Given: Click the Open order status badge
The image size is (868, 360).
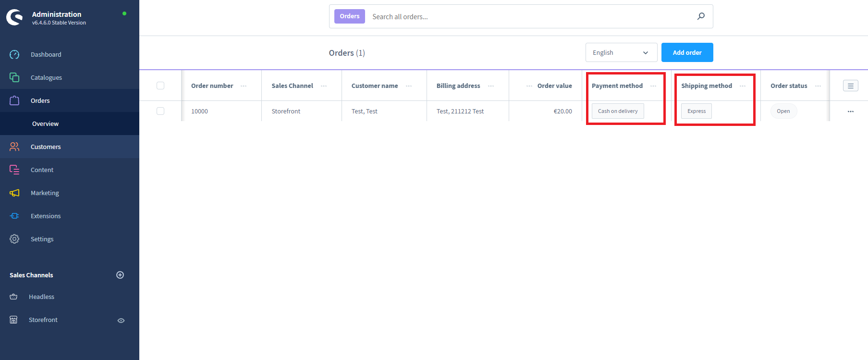Looking at the screenshot, I should pyautogui.click(x=783, y=111).
